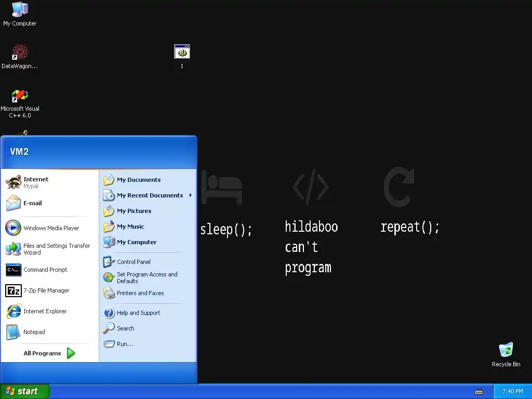Image resolution: width=532 pixels, height=399 pixels.
Task: Open the My Music folder
Action: 148,227
